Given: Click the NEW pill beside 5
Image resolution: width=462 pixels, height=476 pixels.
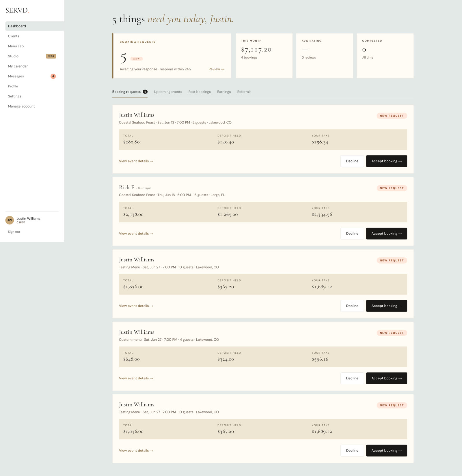Looking at the screenshot, I should [136, 59].
